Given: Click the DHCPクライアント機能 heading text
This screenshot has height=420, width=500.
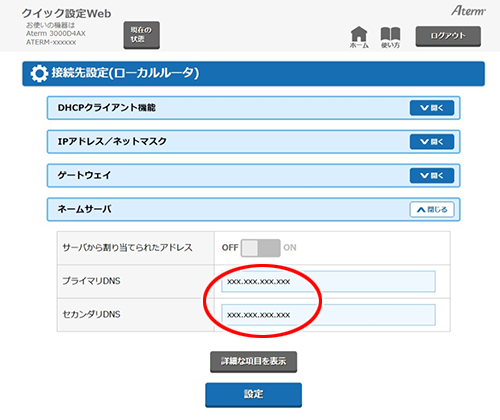Looking at the screenshot, I should pyautogui.click(x=107, y=108).
